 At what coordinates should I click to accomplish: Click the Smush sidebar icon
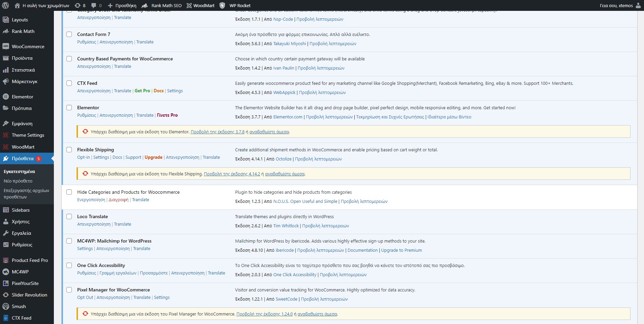click(x=6, y=306)
